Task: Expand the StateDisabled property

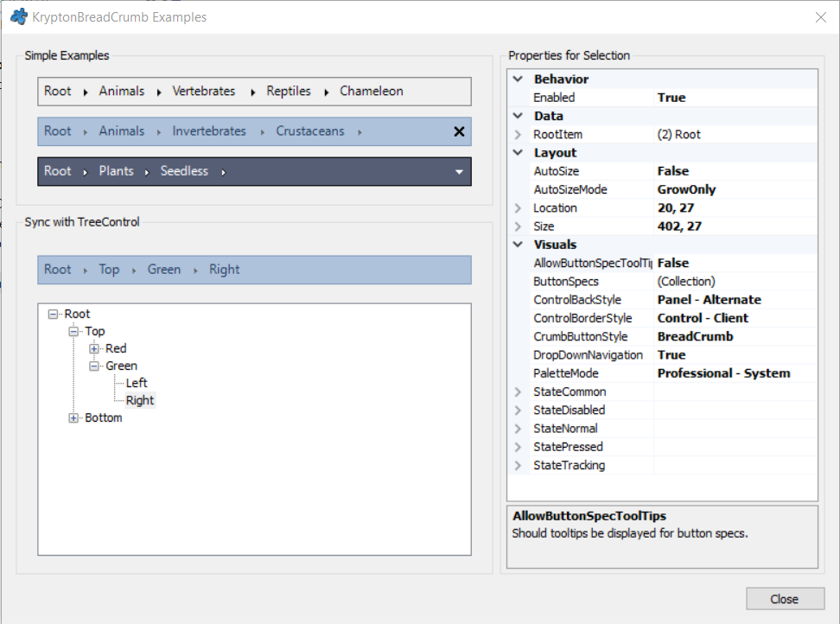Action: click(x=518, y=411)
